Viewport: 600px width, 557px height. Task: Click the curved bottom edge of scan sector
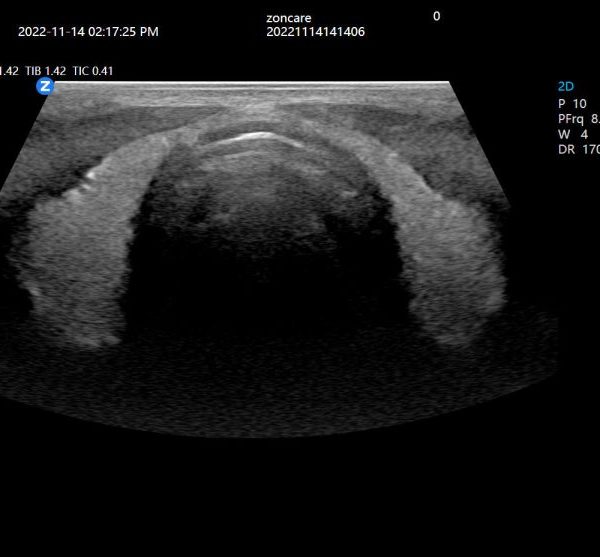270,432
